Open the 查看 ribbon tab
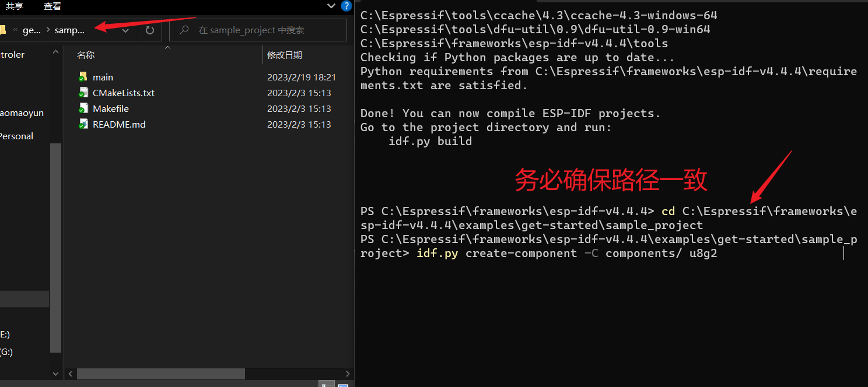The width and height of the screenshot is (868, 387). pyautogui.click(x=52, y=6)
